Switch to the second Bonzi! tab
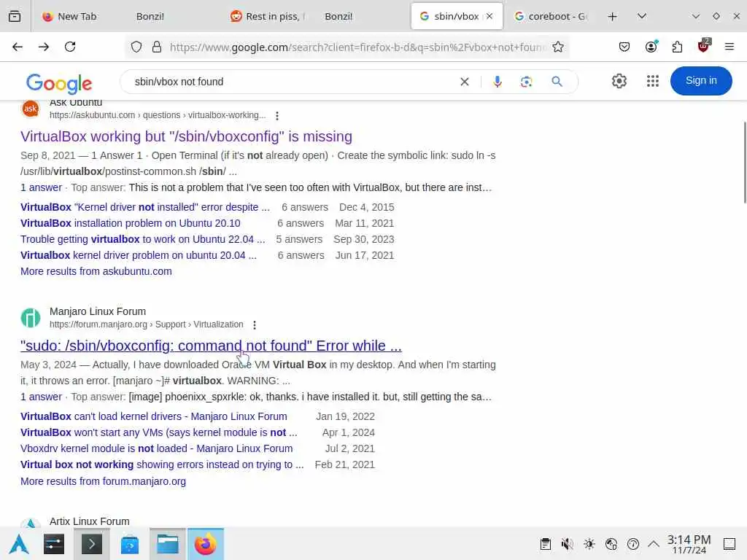Screen dimensions: 747x560 pyautogui.click(x=338, y=16)
